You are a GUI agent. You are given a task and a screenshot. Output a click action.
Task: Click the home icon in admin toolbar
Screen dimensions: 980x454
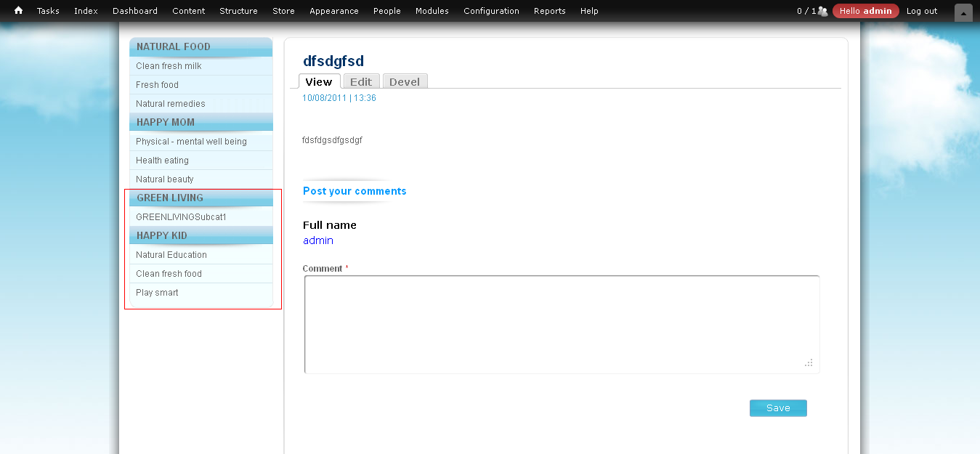[18, 11]
